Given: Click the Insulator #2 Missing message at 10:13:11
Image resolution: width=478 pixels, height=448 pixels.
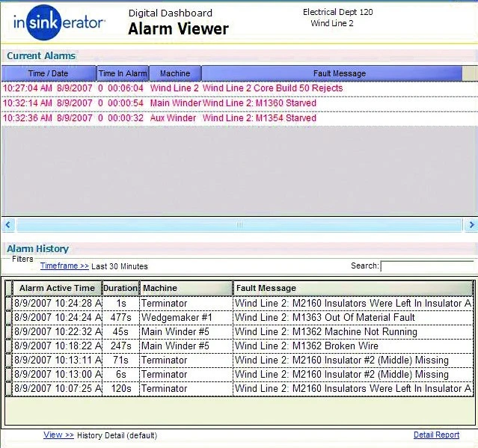Looking at the screenshot, I should click(x=341, y=360).
